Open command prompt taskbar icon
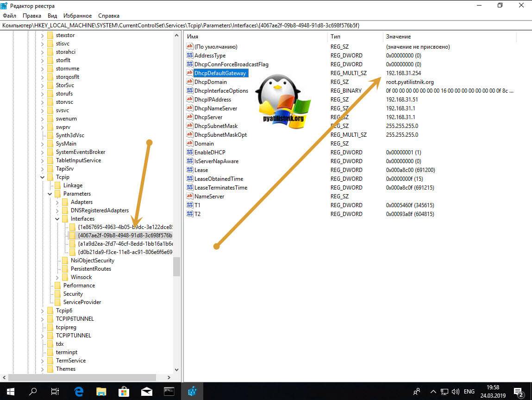 click(169, 392)
